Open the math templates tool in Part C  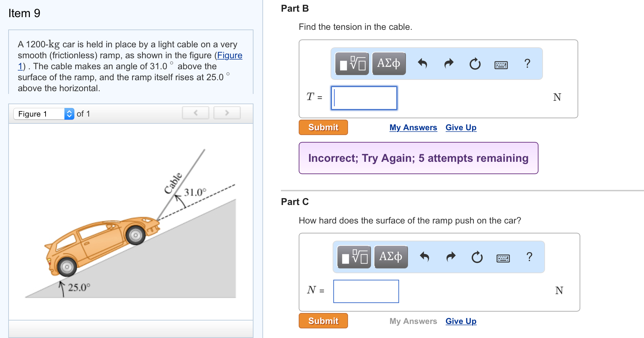tap(354, 257)
